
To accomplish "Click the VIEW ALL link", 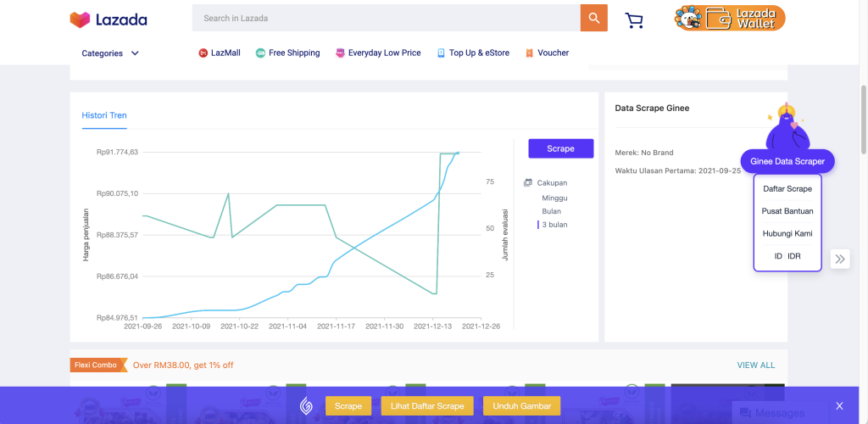I will point(755,365).
